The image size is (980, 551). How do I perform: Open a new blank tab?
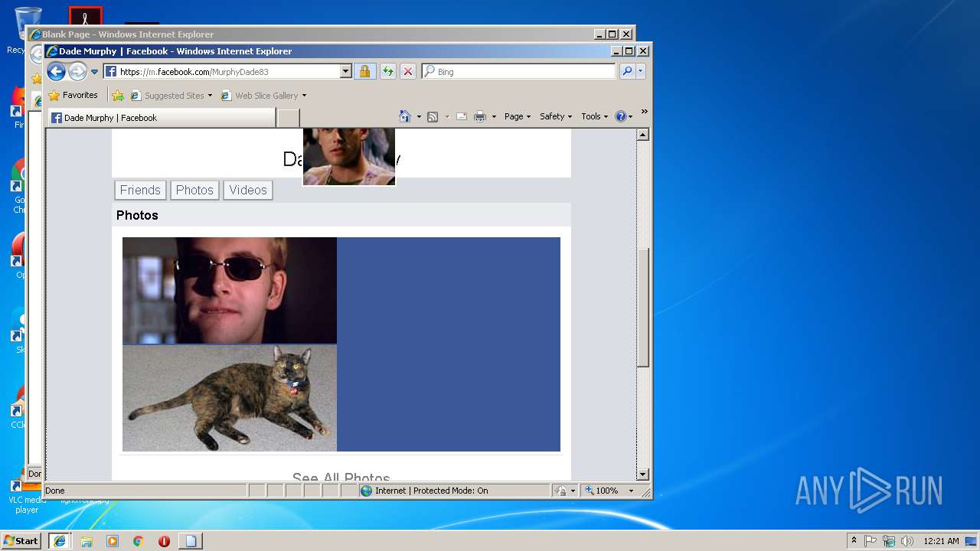(288, 118)
